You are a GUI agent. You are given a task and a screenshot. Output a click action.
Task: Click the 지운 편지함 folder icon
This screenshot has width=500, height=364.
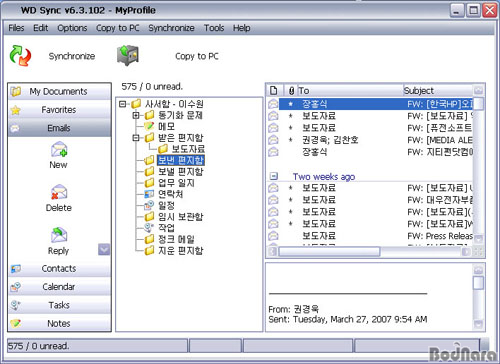pos(149,250)
